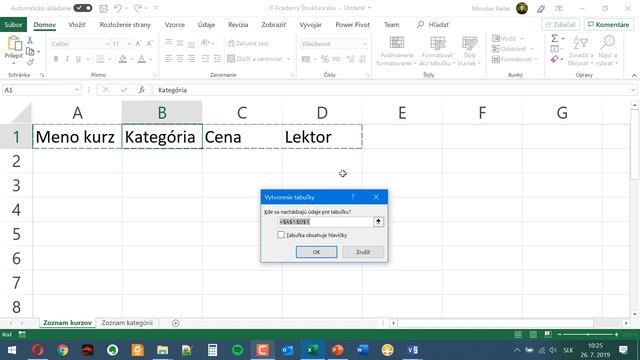Center text horizontally in Zarovnanie group

pyautogui.click(x=180, y=59)
